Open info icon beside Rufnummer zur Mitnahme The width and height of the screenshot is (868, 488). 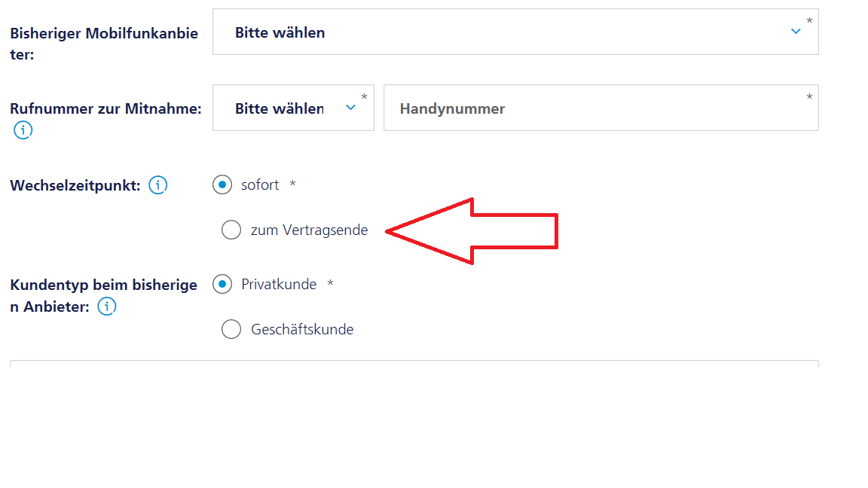tap(23, 130)
